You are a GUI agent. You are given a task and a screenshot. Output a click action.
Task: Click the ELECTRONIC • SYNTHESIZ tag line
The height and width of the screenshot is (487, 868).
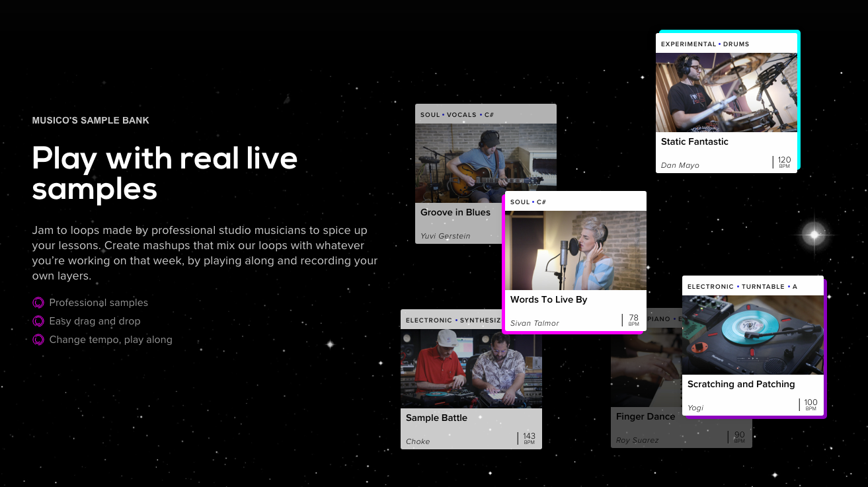pos(454,320)
